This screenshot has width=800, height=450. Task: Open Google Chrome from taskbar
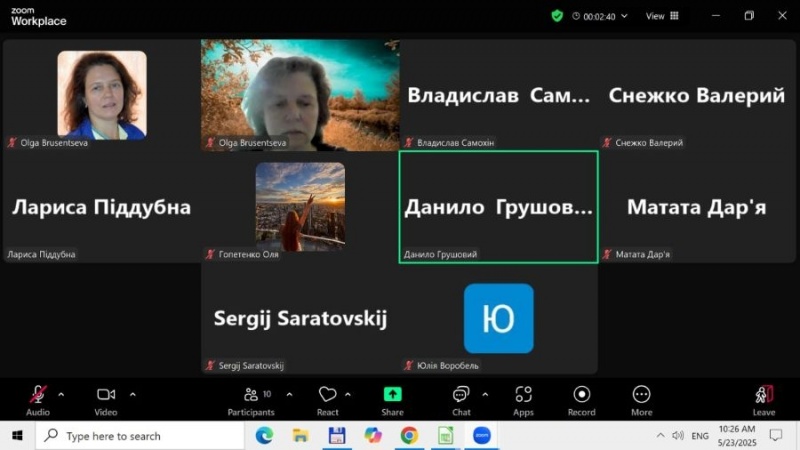point(409,436)
